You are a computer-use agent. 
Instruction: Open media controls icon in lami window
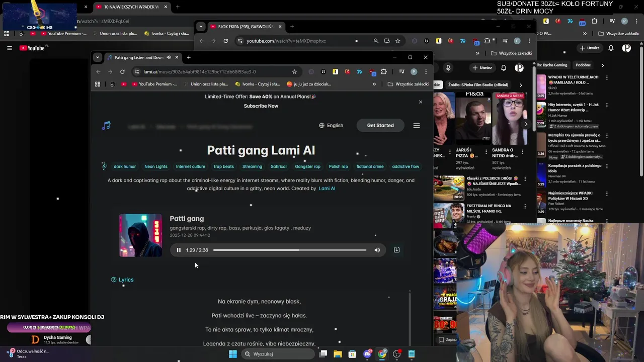click(x=401, y=72)
